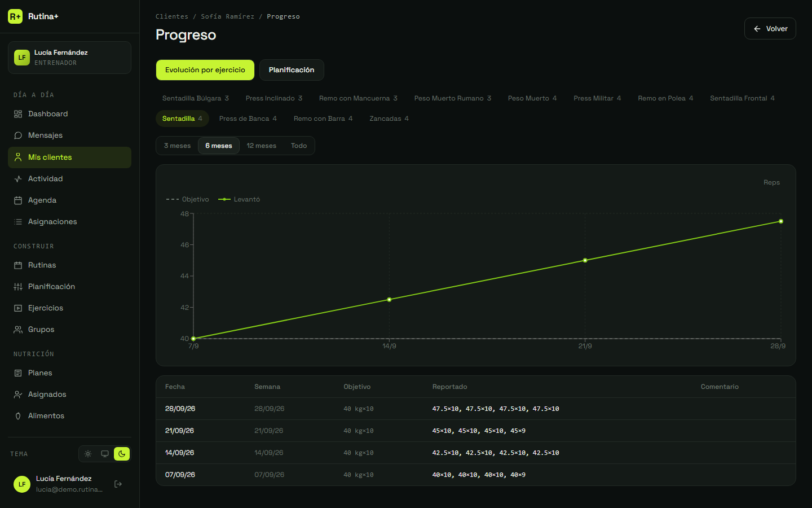
Task: Select the Sentadilla Búlgara exercise chip
Action: pos(196,98)
